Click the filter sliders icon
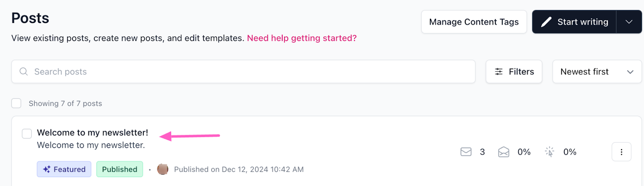 [x=499, y=72]
